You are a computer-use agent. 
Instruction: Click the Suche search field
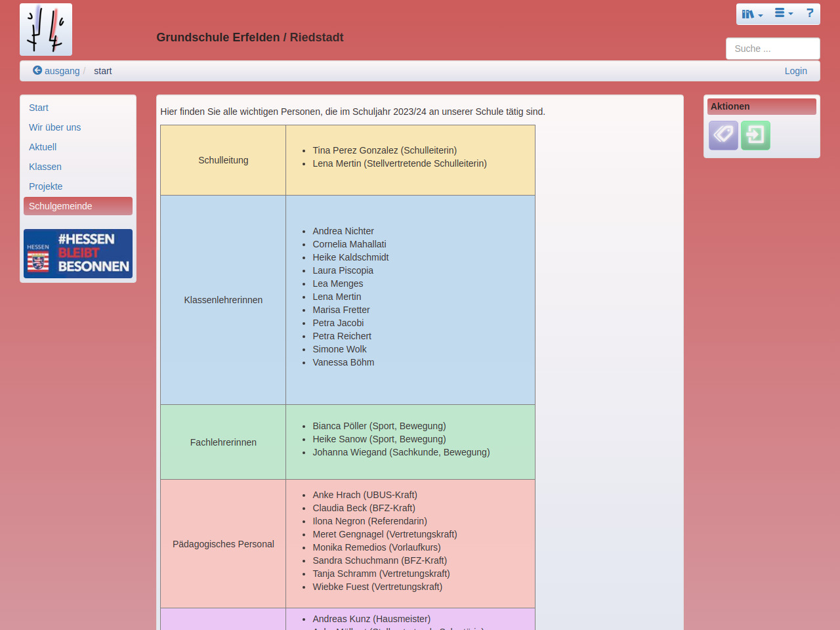coord(772,49)
